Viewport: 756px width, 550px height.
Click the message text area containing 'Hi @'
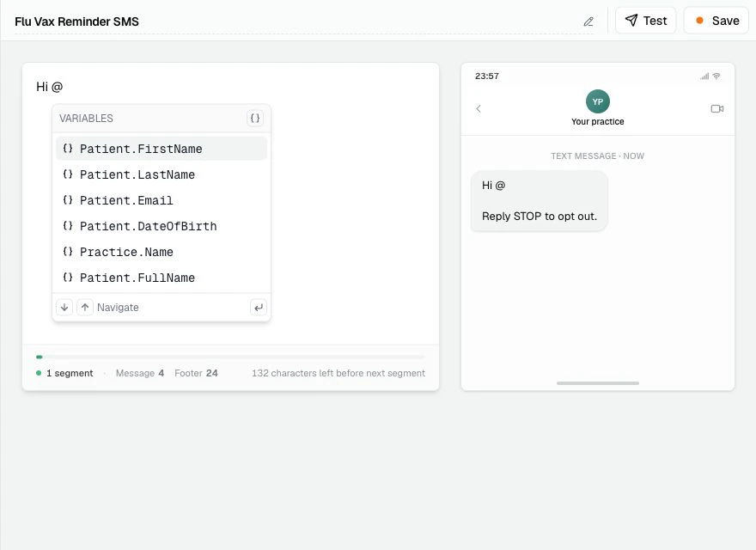230,203
